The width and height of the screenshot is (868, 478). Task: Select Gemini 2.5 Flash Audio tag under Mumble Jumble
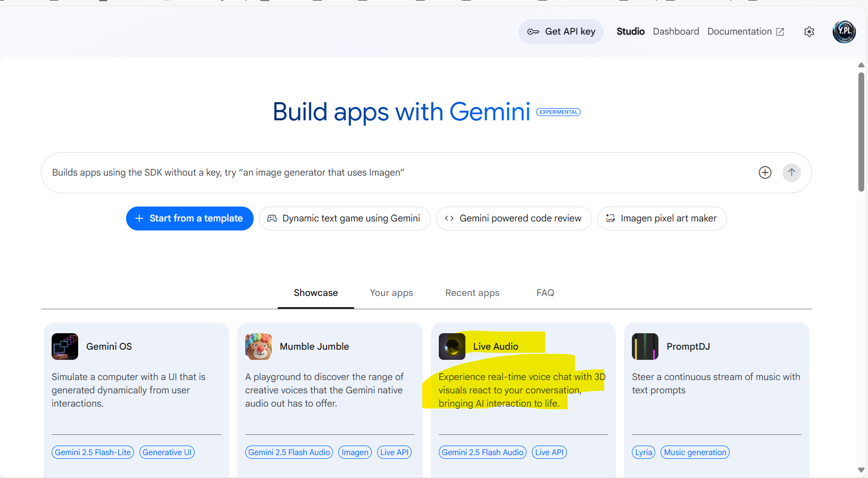click(x=289, y=452)
